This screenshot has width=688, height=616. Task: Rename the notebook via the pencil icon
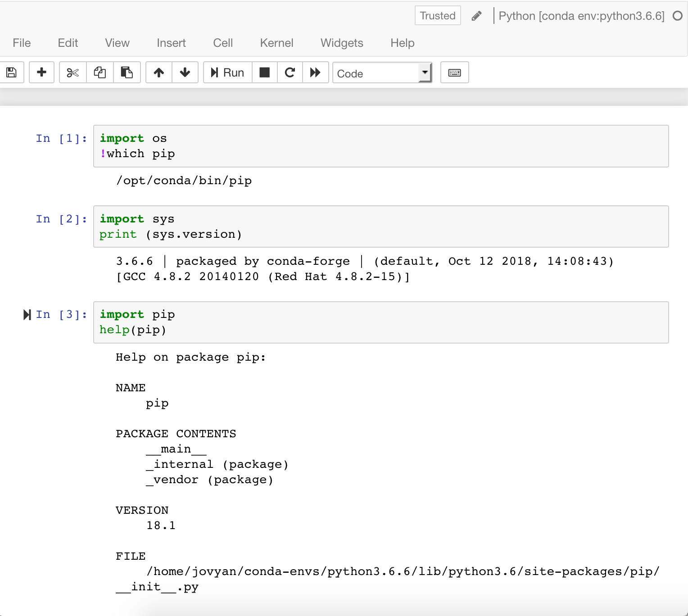point(476,15)
